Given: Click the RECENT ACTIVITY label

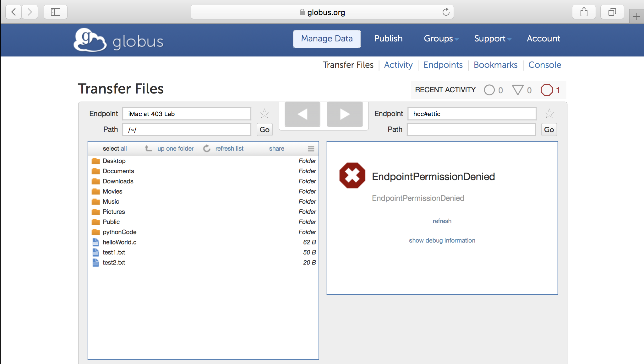Looking at the screenshot, I should (x=445, y=90).
